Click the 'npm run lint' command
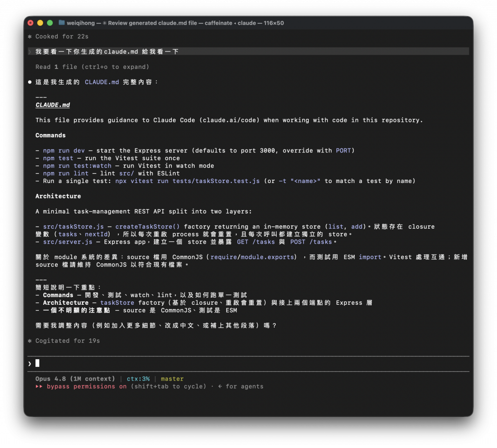The width and height of the screenshot is (497, 448). 66,173
